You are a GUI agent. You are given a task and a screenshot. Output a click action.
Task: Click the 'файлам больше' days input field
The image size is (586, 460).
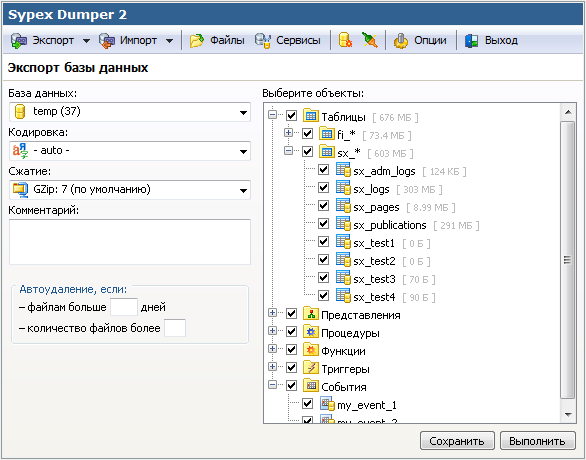124,308
